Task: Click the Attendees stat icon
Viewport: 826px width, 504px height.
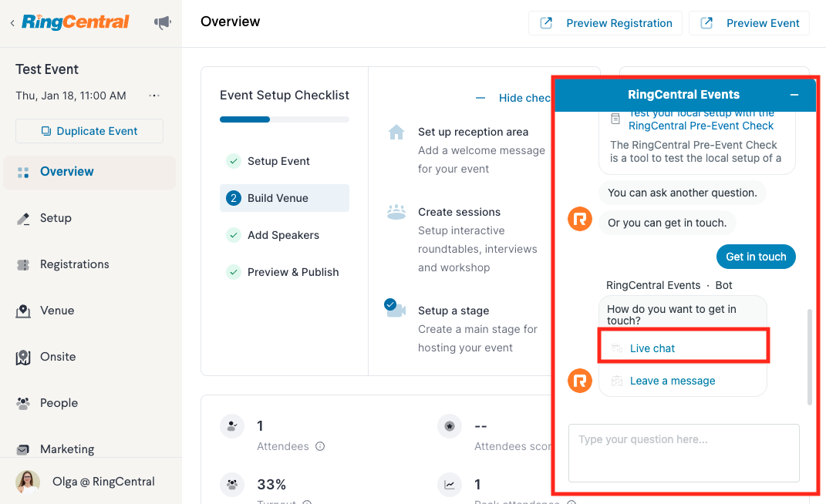Action: point(232,426)
